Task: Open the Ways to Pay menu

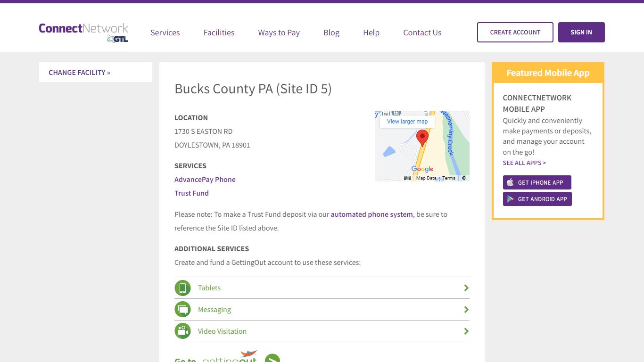Action: [279, 33]
